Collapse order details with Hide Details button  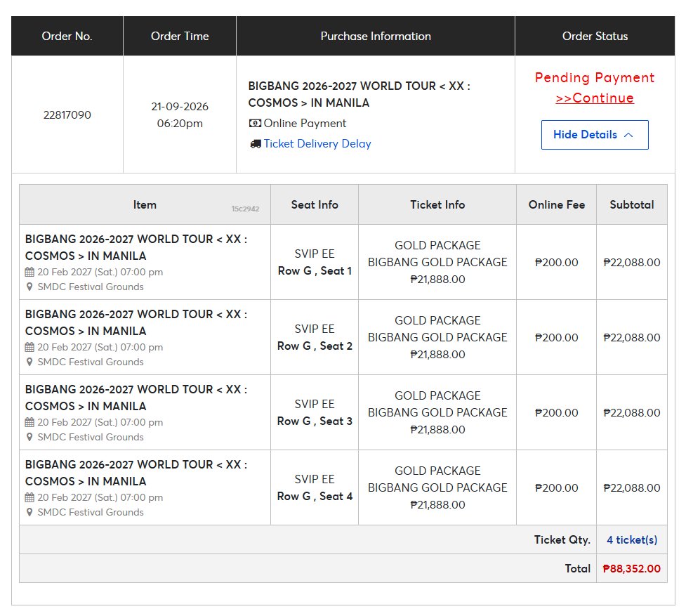595,135
